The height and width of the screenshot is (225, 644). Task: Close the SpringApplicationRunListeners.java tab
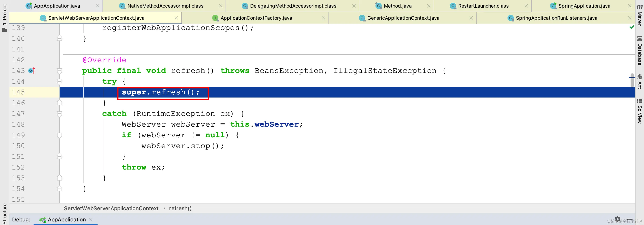pyautogui.click(x=629, y=18)
